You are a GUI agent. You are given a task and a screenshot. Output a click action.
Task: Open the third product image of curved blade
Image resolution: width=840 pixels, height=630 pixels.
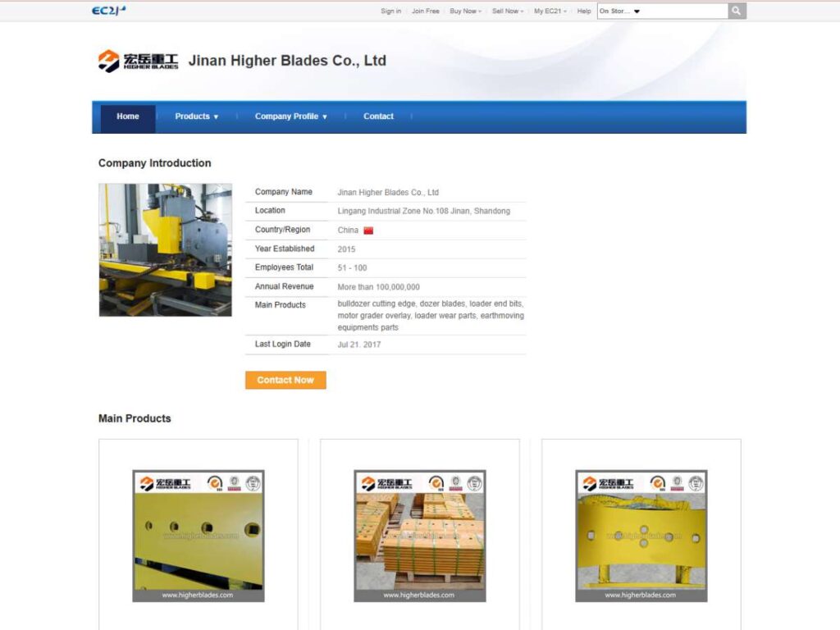(641, 536)
